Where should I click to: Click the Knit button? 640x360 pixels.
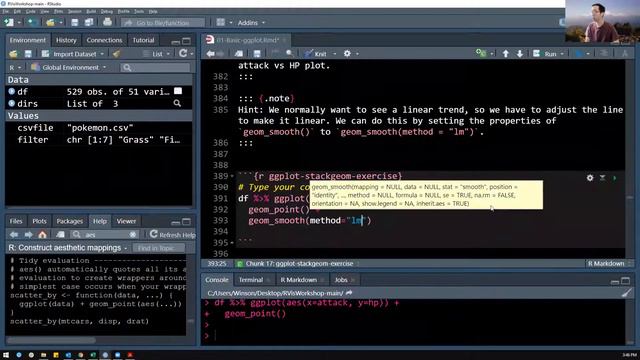pos(316,53)
